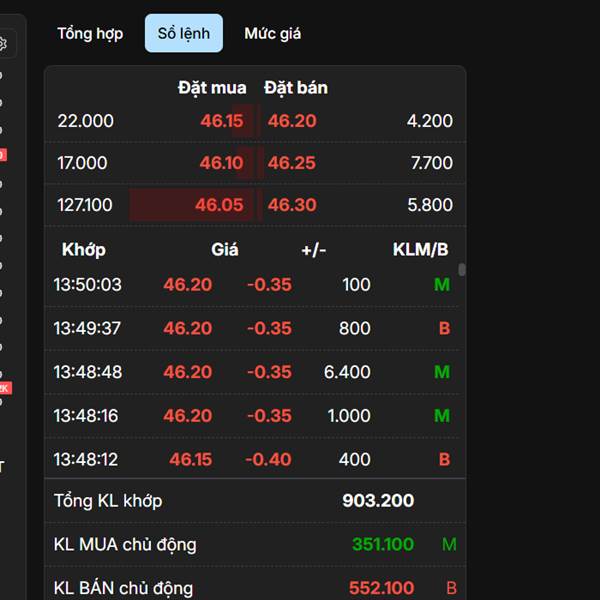Image resolution: width=600 pixels, height=600 pixels.
Task: Select the trade at 13:48:48
Action: pyautogui.click(x=253, y=372)
